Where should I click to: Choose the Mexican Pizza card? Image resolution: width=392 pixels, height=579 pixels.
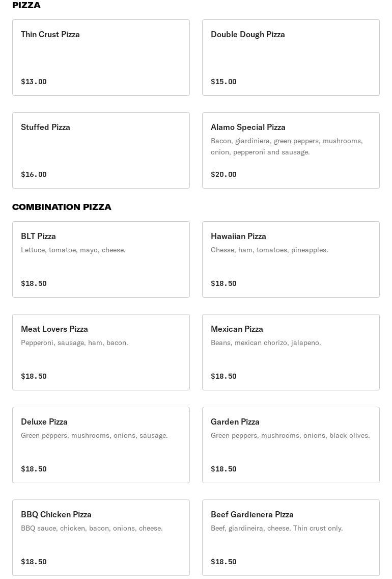click(291, 352)
